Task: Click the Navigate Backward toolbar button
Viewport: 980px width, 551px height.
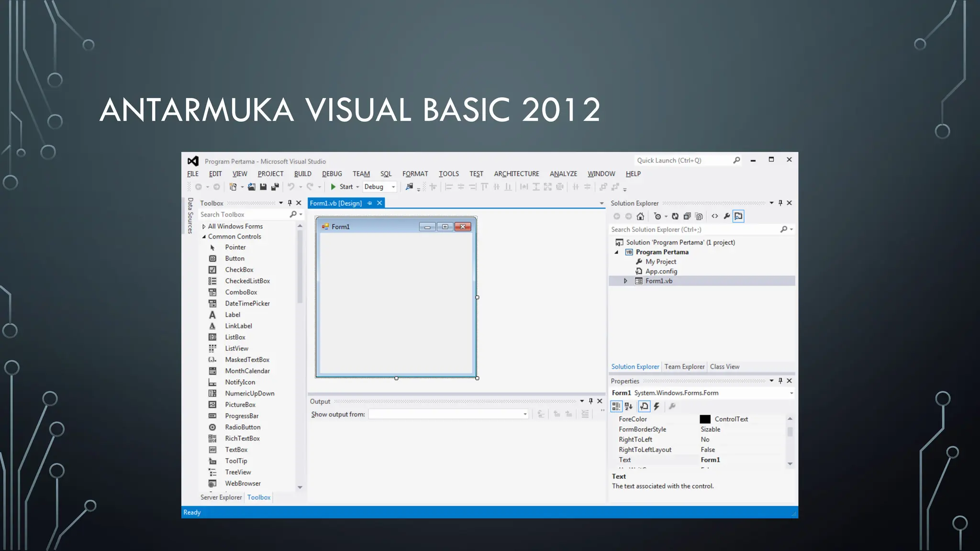Action: pyautogui.click(x=198, y=187)
